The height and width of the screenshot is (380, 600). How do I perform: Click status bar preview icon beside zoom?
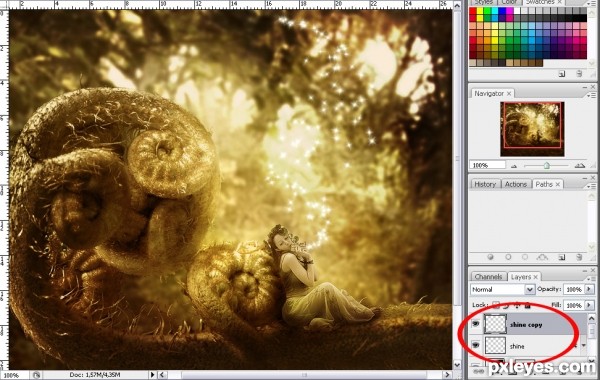click(x=37, y=375)
